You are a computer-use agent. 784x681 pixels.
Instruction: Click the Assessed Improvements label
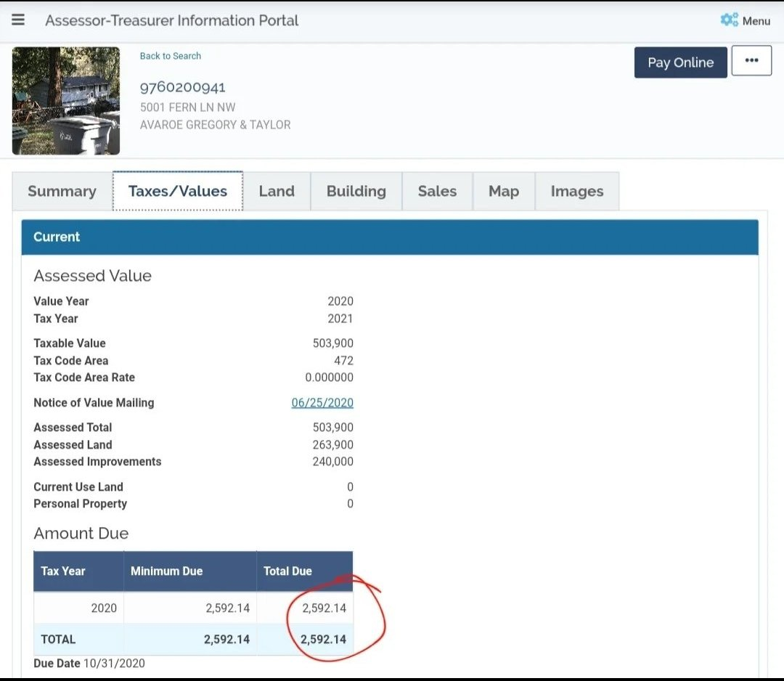click(x=97, y=462)
